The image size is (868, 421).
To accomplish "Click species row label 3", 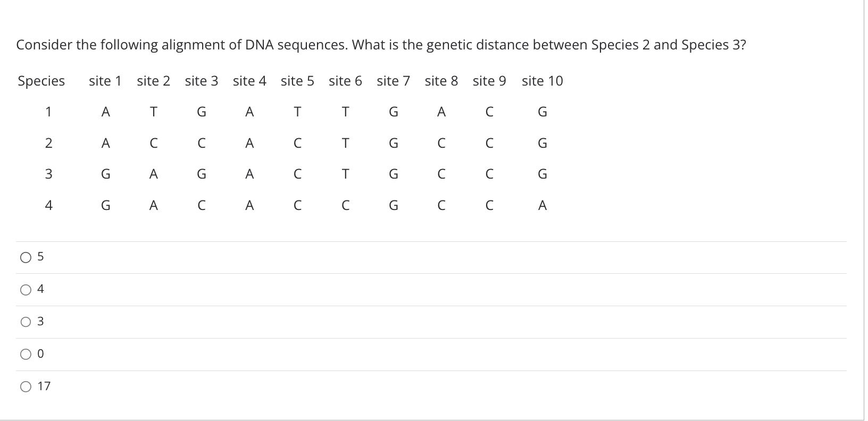I will pos(48,174).
